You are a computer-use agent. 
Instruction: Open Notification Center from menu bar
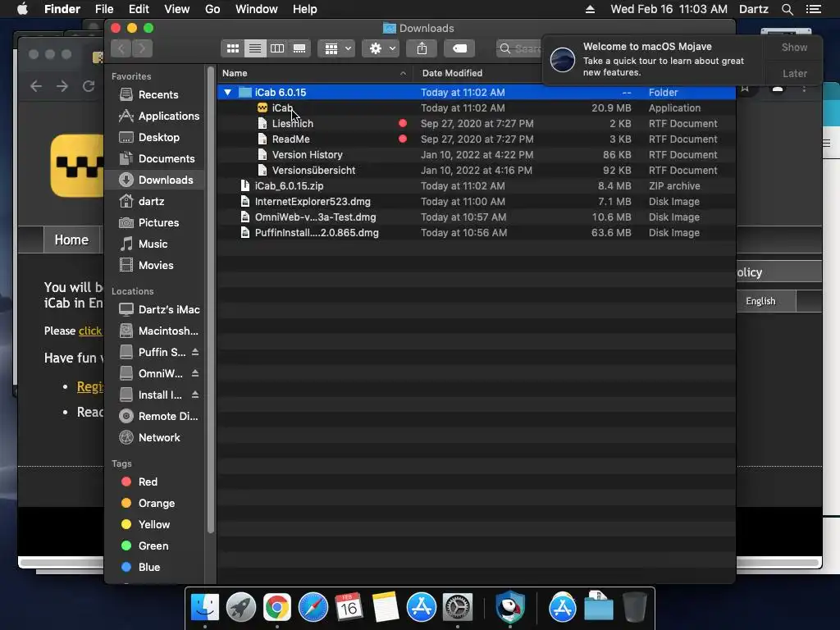[x=813, y=9]
